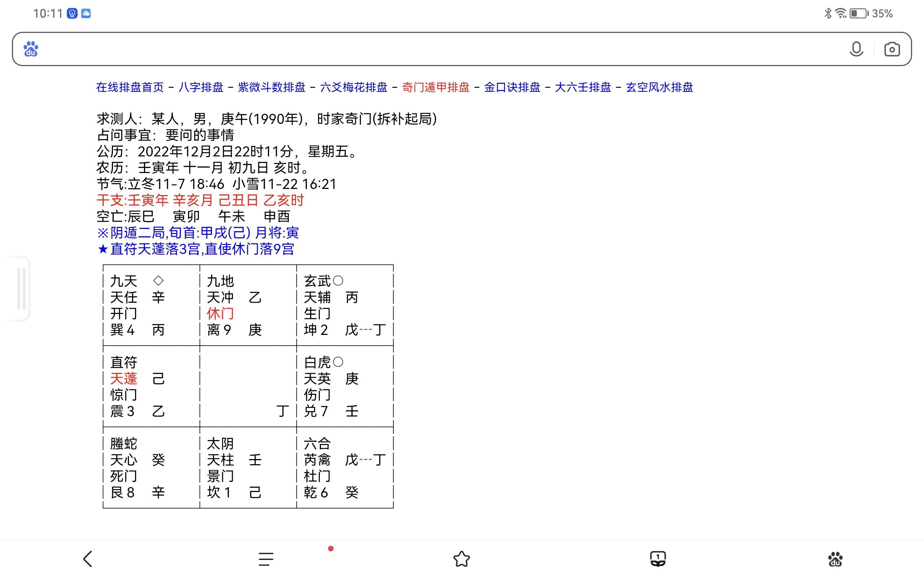Open the bottom hamburger menu

pos(266,559)
